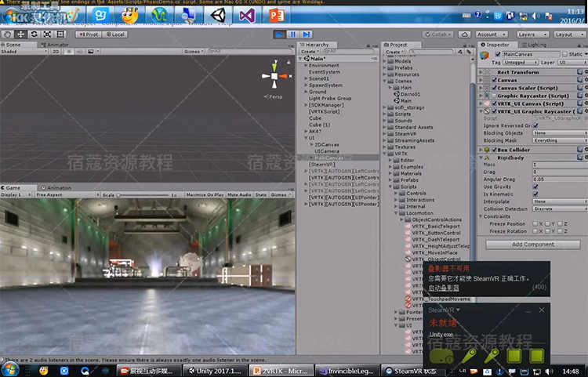Click the Step forward button
This screenshot has height=377, width=588.
click(306, 34)
